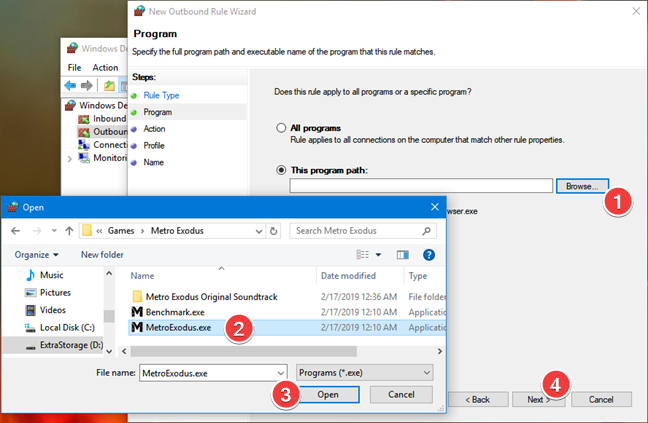Toggle the preview pane icon
This screenshot has height=423, width=648.
click(403, 255)
